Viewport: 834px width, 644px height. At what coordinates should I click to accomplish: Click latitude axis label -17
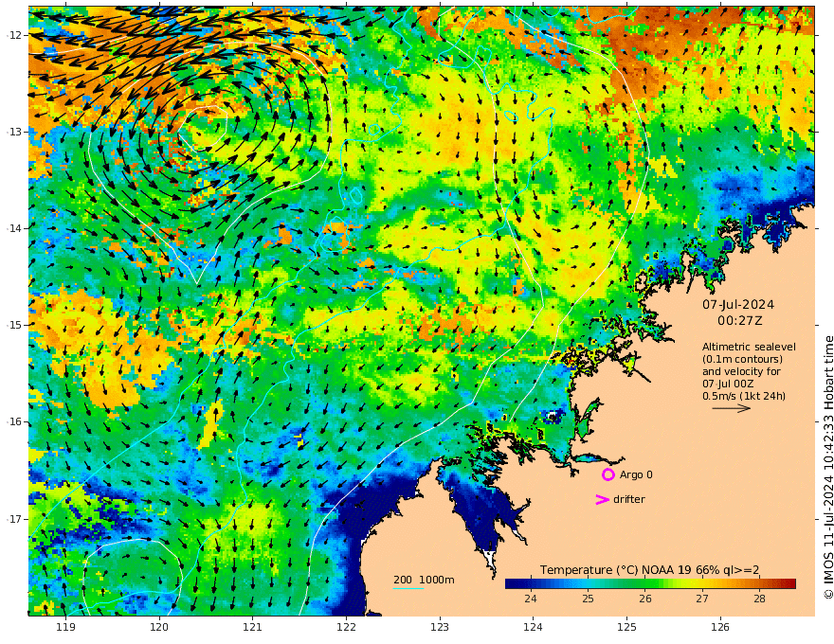point(14,519)
